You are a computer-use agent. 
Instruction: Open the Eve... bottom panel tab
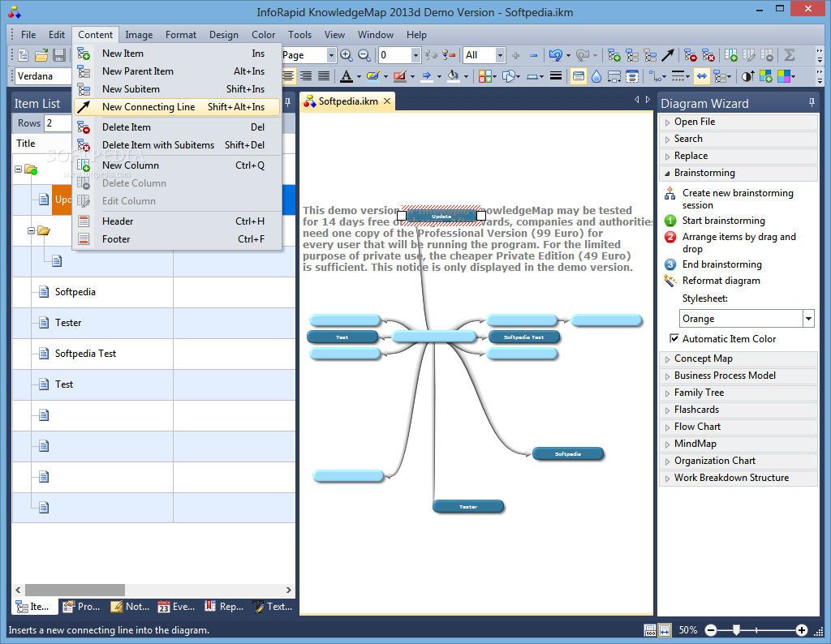[176, 607]
